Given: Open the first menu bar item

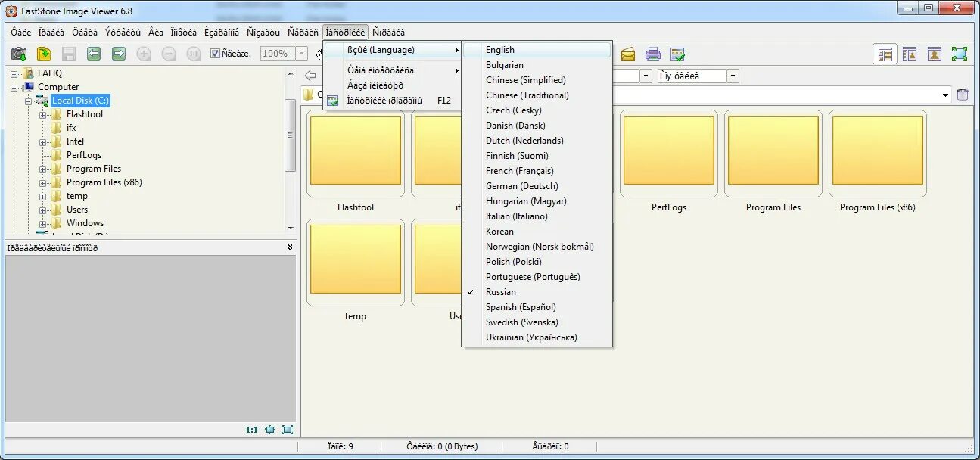Looking at the screenshot, I should tap(21, 33).
